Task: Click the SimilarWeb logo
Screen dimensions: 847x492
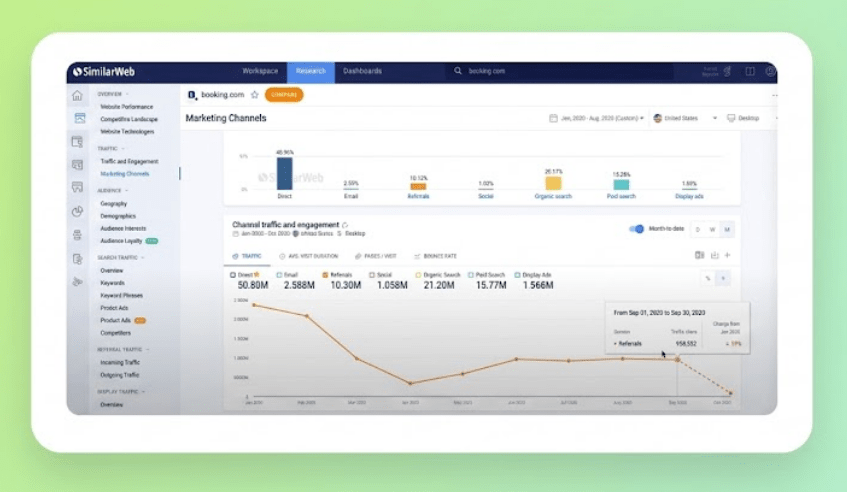Action: (x=104, y=71)
